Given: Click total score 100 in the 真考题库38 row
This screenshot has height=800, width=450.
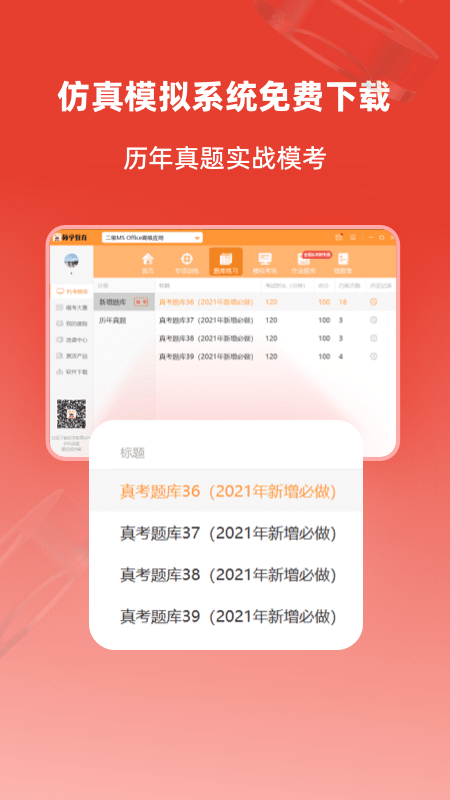Looking at the screenshot, I should click(324, 338).
